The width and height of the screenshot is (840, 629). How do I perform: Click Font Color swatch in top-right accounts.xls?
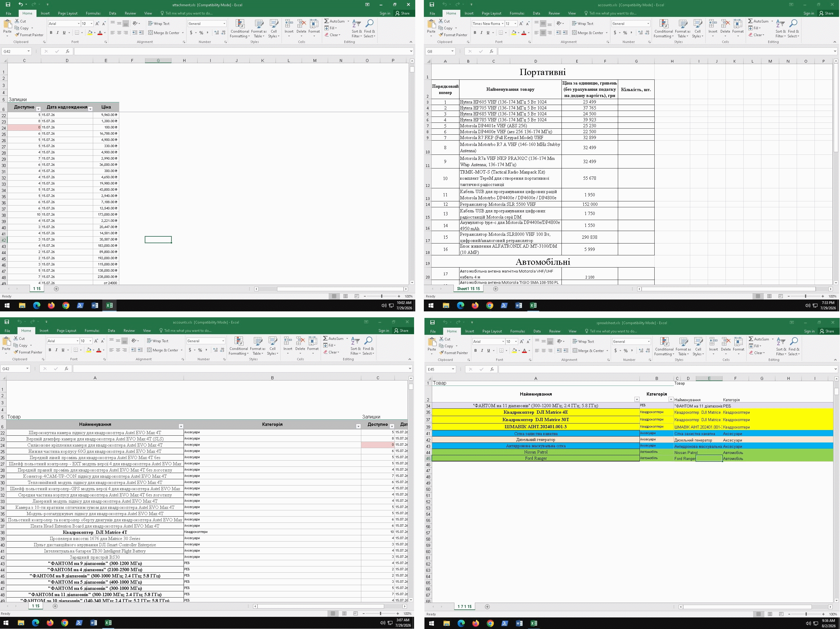(524, 33)
